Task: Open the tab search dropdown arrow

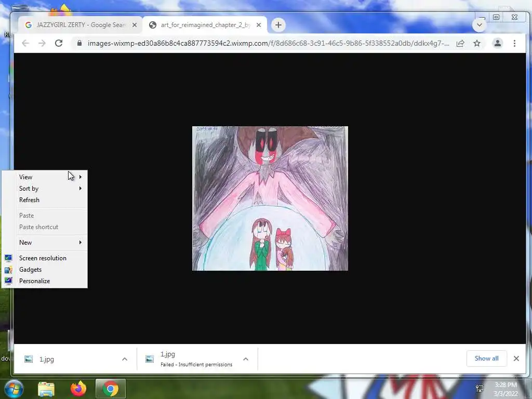Action: 480,25
